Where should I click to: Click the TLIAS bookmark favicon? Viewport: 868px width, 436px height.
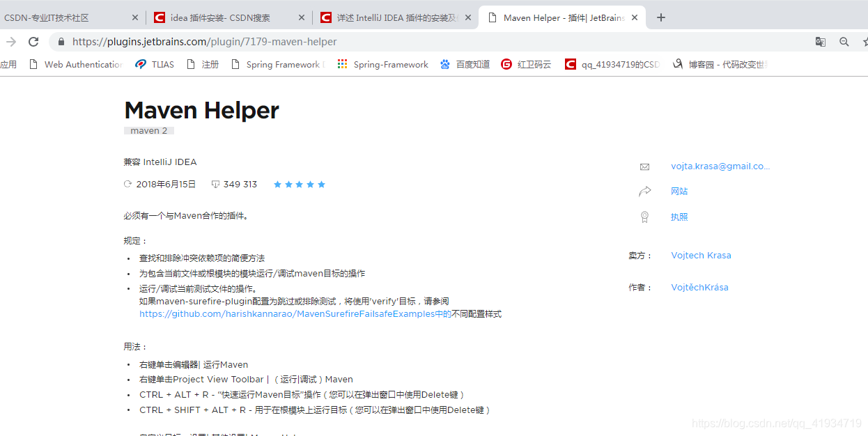[x=141, y=64]
